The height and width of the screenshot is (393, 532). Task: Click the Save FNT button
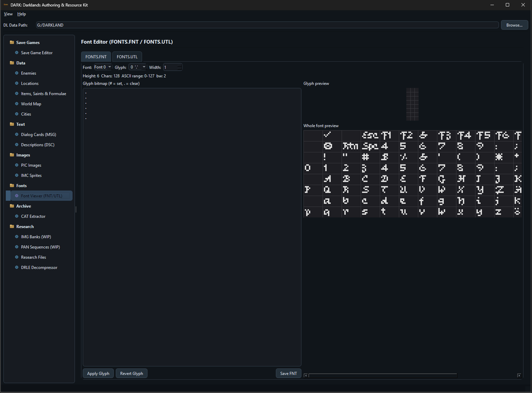tap(288, 374)
